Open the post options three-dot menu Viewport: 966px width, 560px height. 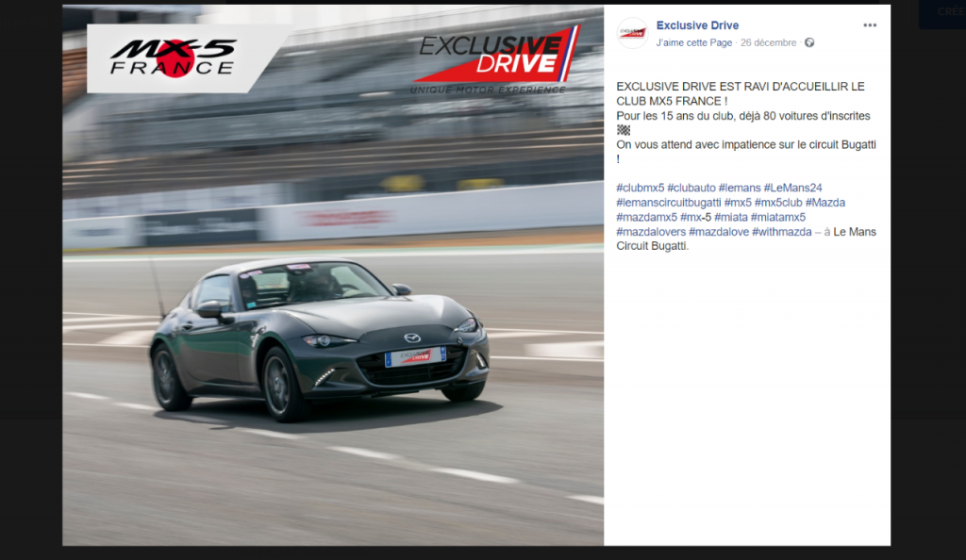pos(869,25)
